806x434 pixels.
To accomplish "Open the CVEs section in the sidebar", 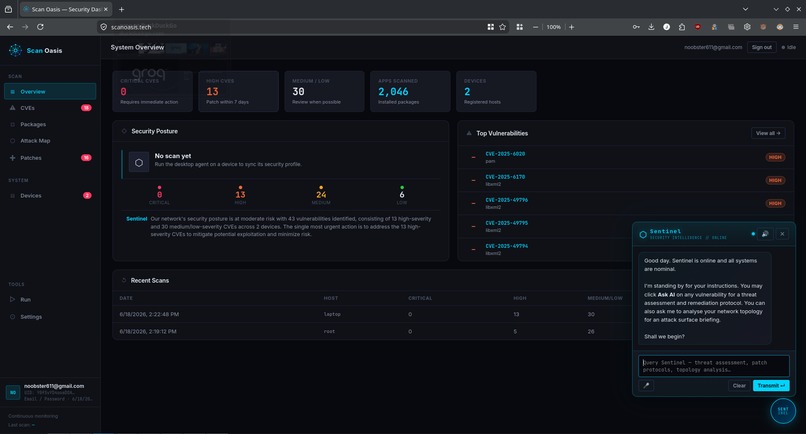I will tap(50, 108).
